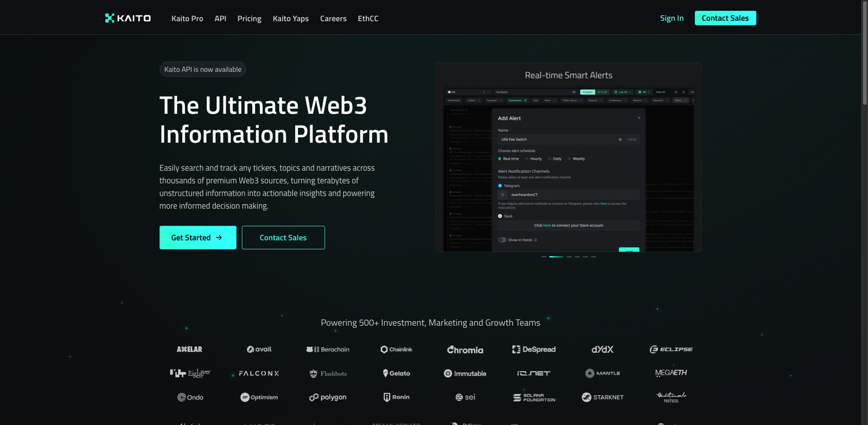This screenshot has height=425, width=868.
Task: Go to the Pricing page
Action: click(x=250, y=18)
